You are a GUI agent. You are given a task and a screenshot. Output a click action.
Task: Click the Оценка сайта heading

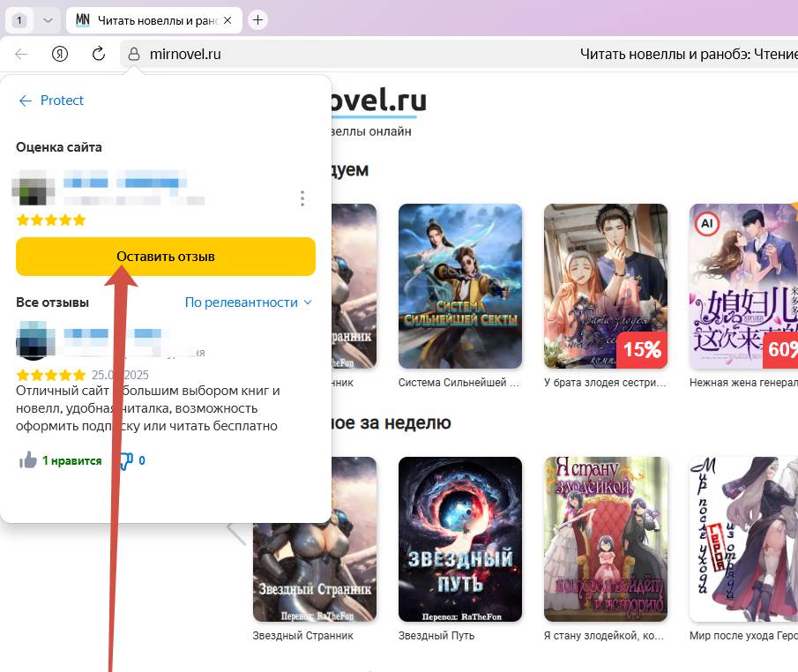(x=59, y=147)
